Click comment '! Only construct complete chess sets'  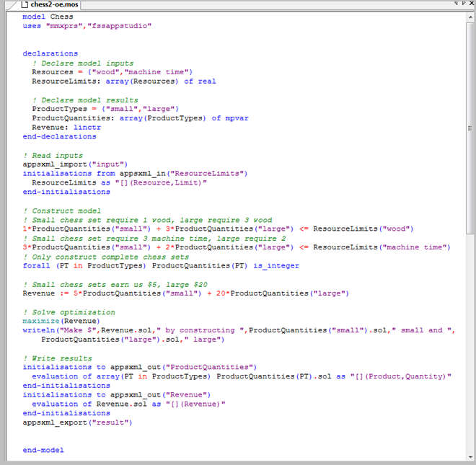[x=105, y=257]
